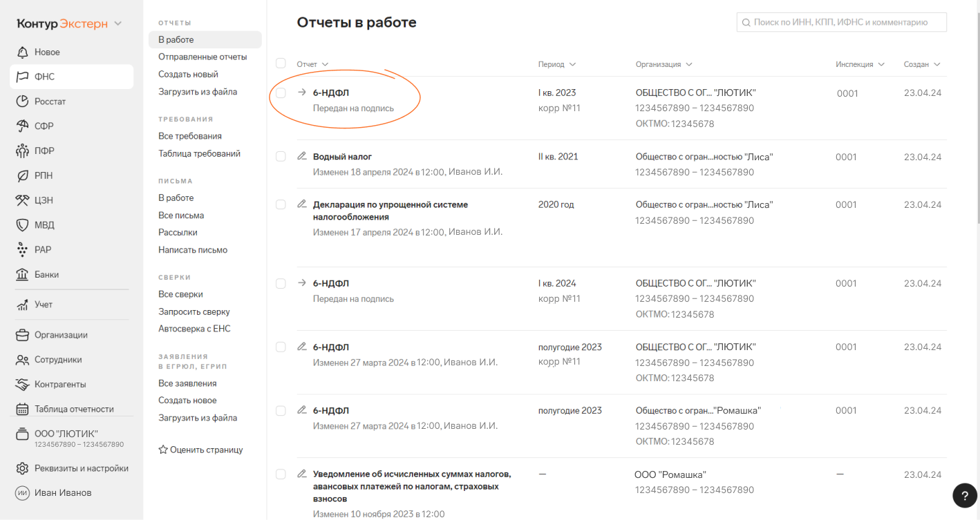Click the ПФР people icon

[22, 151]
